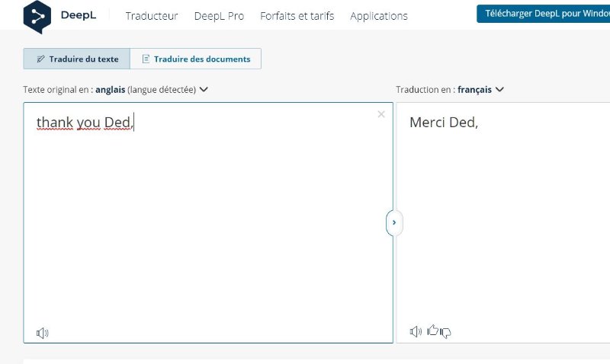Image resolution: width=610 pixels, height=364 pixels.
Task: Click the swap languages arrow between panels
Action: coord(394,222)
